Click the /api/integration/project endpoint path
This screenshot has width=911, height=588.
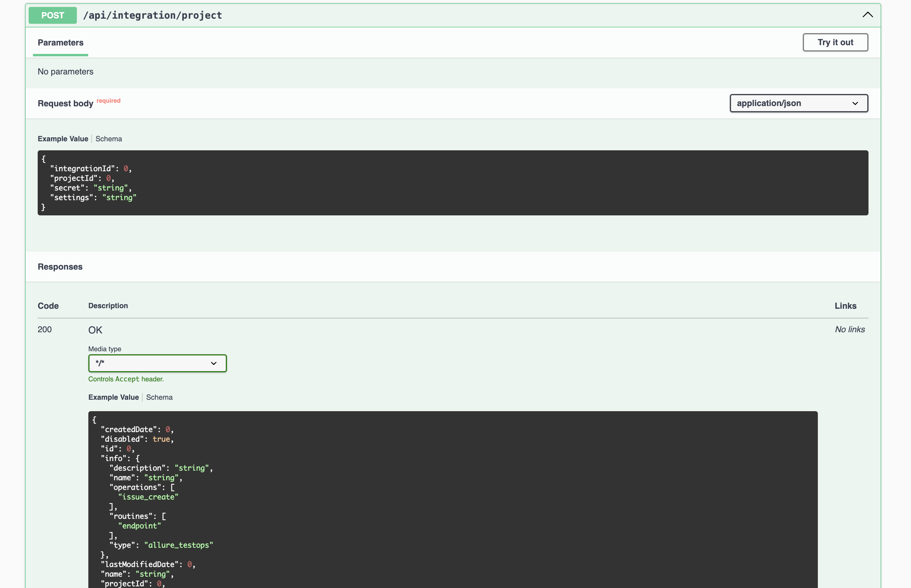(153, 15)
